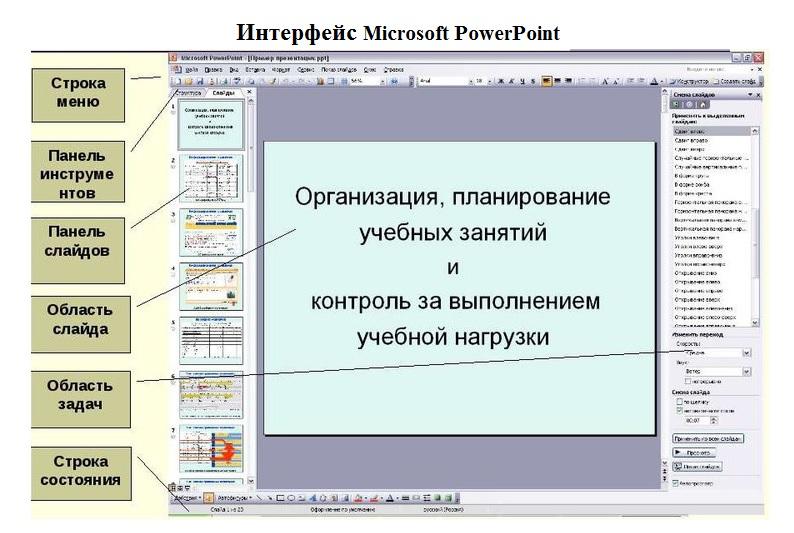Open the Скорость transition speed dropdown
794x533 pixels.
click(x=746, y=353)
